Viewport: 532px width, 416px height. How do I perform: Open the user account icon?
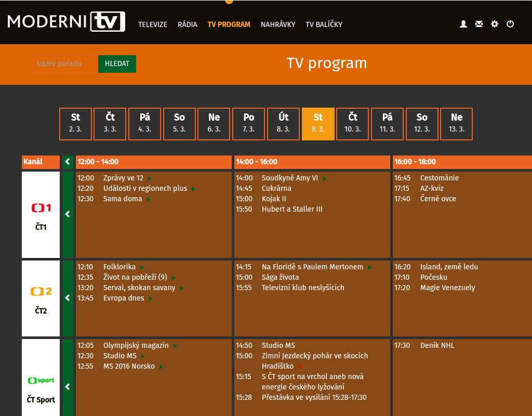pyautogui.click(x=463, y=24)
